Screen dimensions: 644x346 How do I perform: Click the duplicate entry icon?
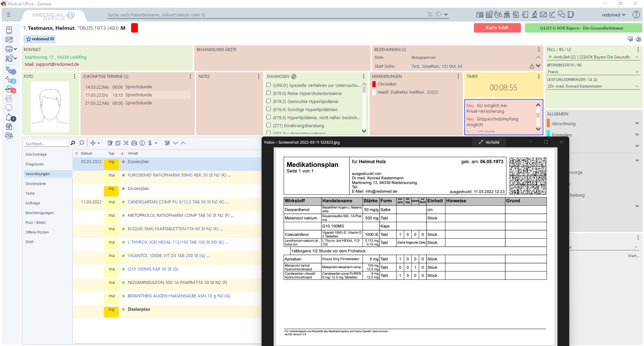pyautogui.click(x=118, y=143)
